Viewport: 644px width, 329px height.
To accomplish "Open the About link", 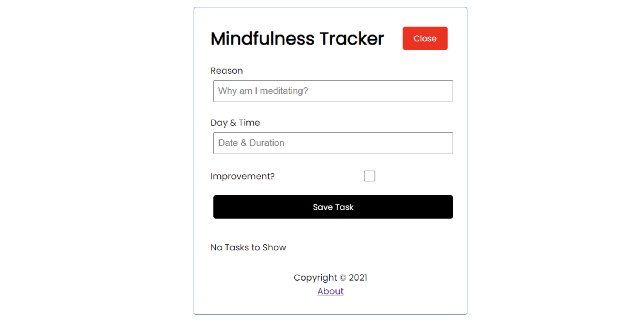I will (x=330, y=291).
